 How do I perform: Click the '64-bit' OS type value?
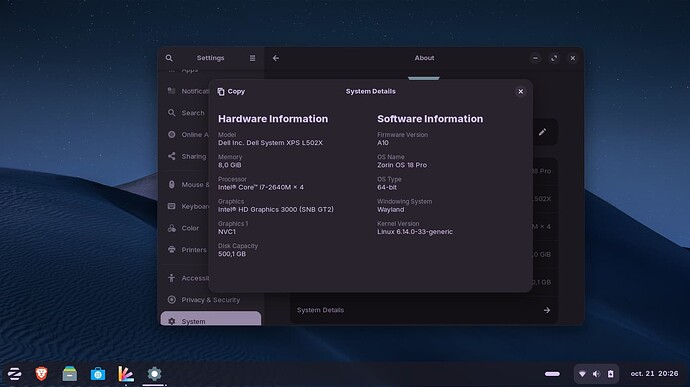(387, 188)
